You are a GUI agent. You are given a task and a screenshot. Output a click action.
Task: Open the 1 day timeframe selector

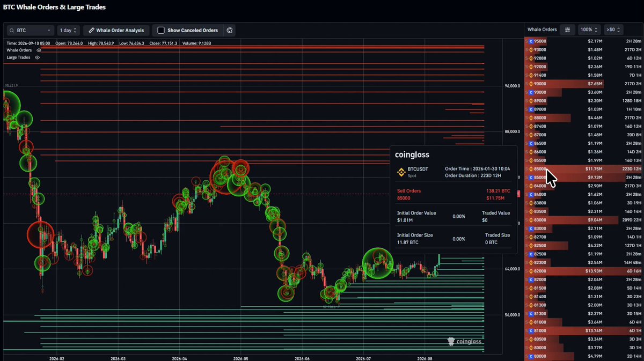[x=68, y=31]
